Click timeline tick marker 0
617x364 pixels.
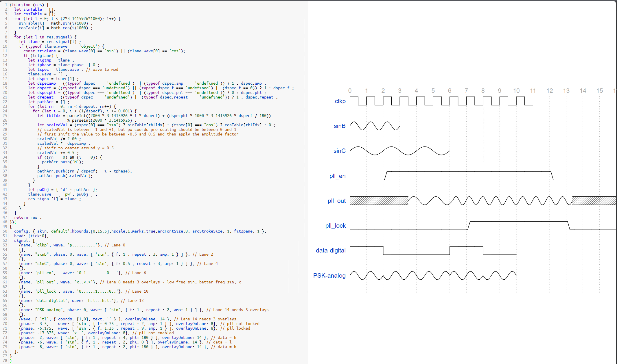point(350,90)
